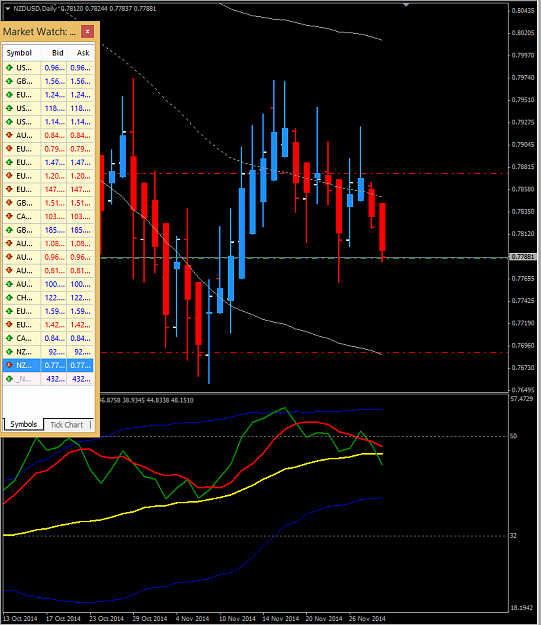Open the Tick Chart tab in Market Watch

click(67, 425)
